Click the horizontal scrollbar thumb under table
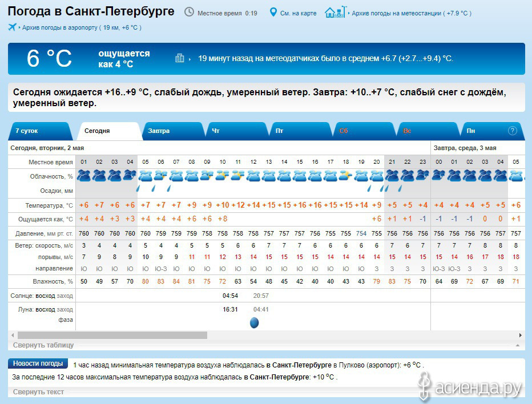 (112, 335)
